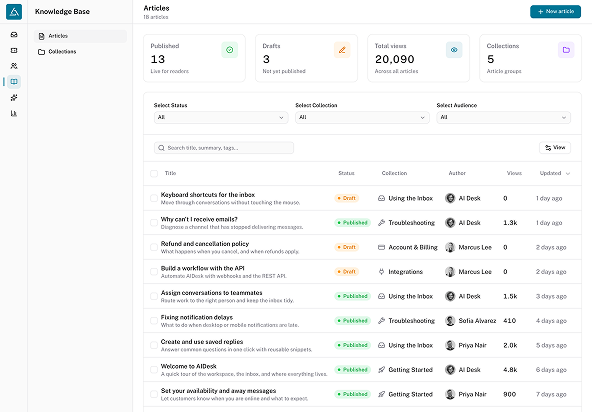Open the Select Status dropdown
Screen dimensions: 592x412
(221, 117)
